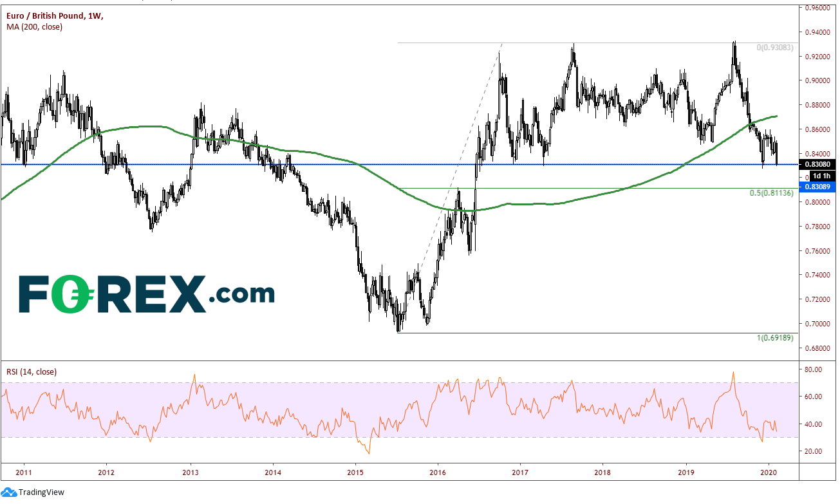Screen dimensions: 840x504
Task: Click the 0.84000 price scale label
Action: pyautogui.click(x=819, y=154)
